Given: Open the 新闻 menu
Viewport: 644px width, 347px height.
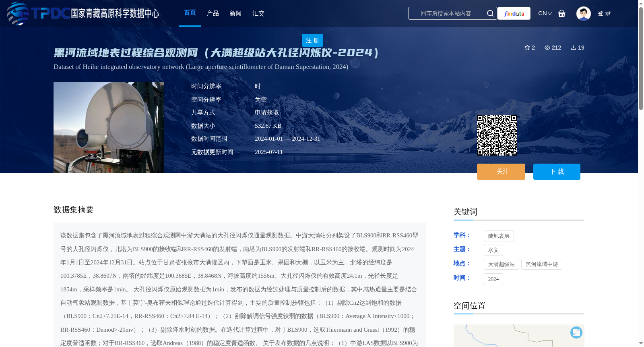Looking at the screenshot, I should (235, 13).
